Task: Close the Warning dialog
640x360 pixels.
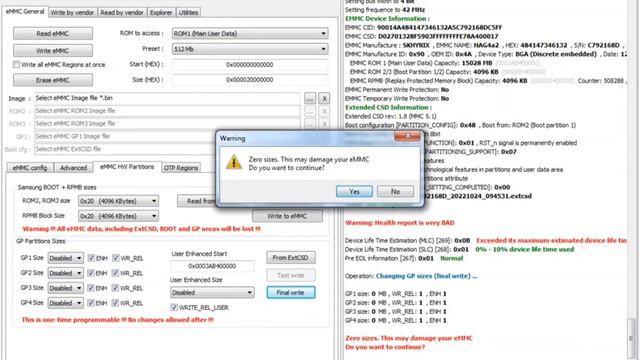Action: click(x=407, y=136)
